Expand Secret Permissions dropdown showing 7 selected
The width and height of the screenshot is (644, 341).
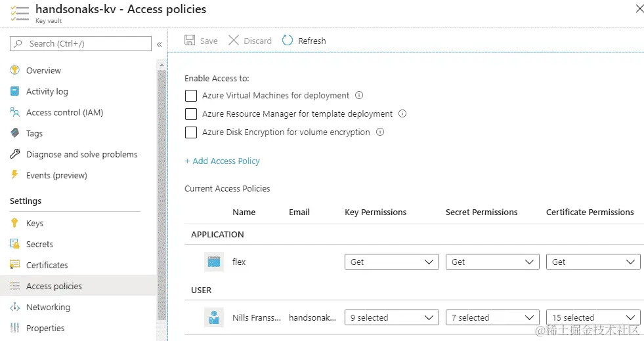[492, 317]
